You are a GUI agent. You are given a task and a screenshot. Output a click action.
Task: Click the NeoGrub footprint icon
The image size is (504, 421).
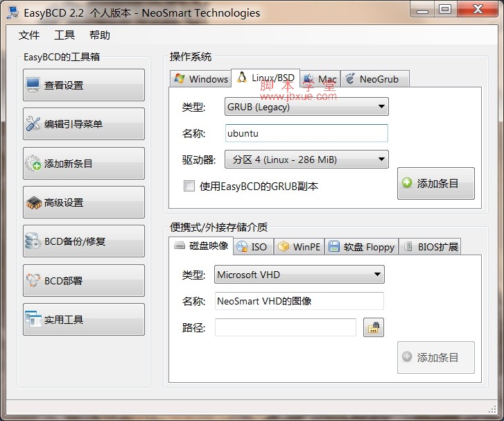(349, 78)
